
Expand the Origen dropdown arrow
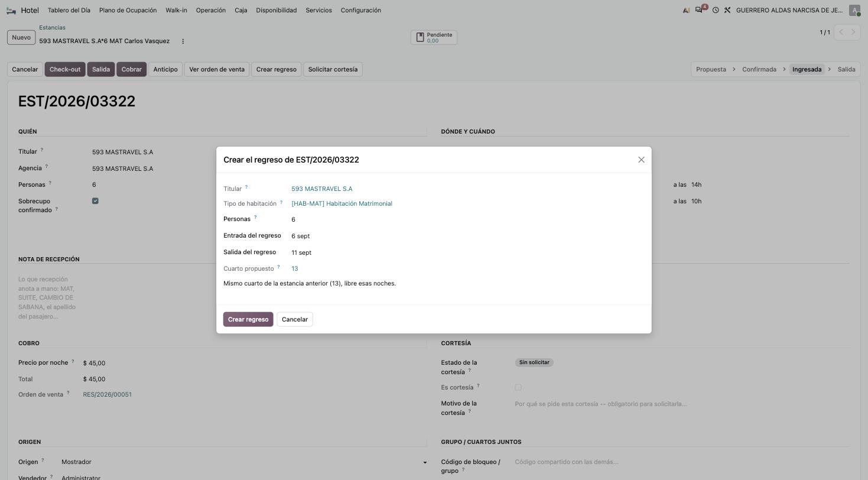pos(424,462)
